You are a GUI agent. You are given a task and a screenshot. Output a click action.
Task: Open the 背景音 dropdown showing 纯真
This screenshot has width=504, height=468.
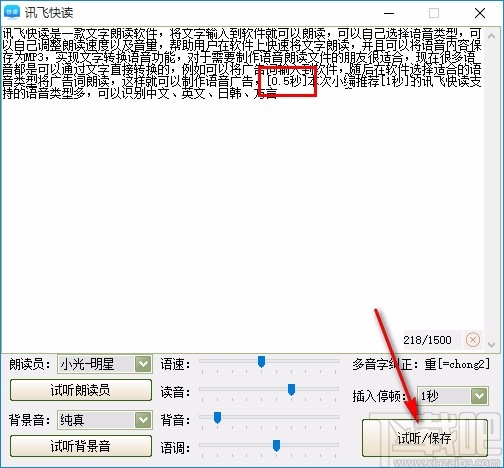[x=143, y=420]
